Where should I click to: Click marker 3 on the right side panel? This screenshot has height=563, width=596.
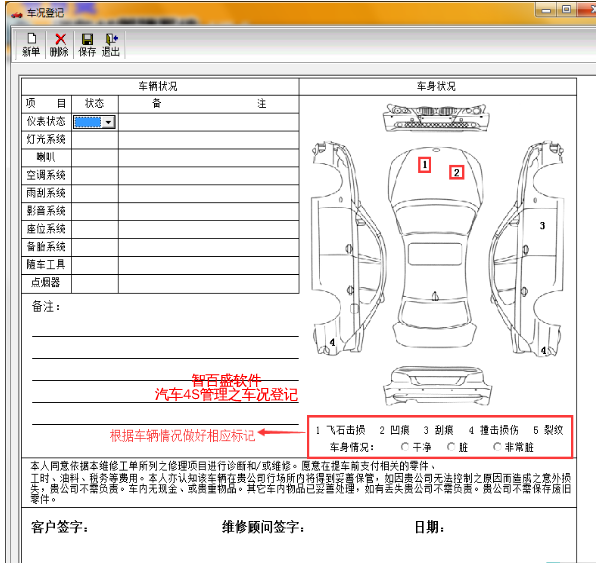point(542,226)
